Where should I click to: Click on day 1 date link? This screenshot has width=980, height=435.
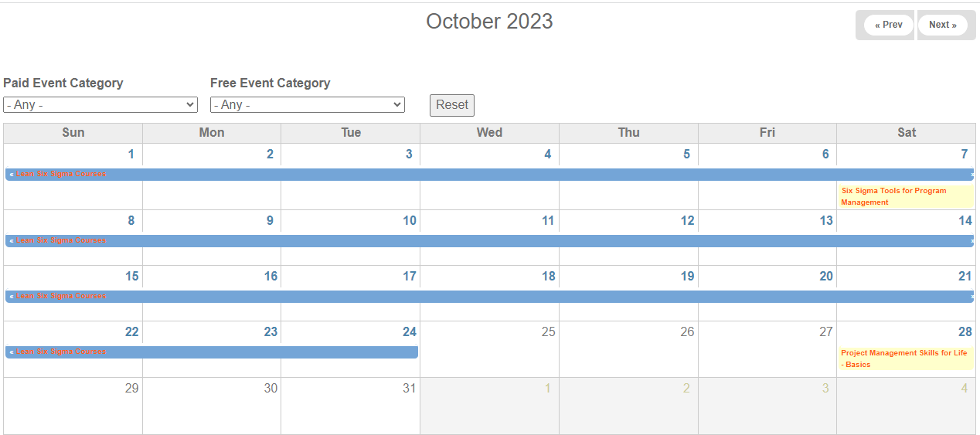pyautogui.click(x=131, y=155)
